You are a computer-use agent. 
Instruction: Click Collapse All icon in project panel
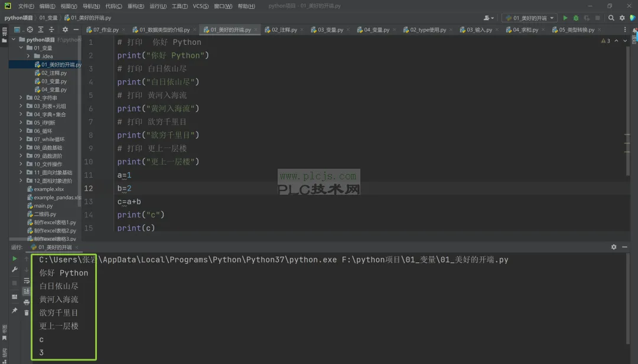coord(51,29)
